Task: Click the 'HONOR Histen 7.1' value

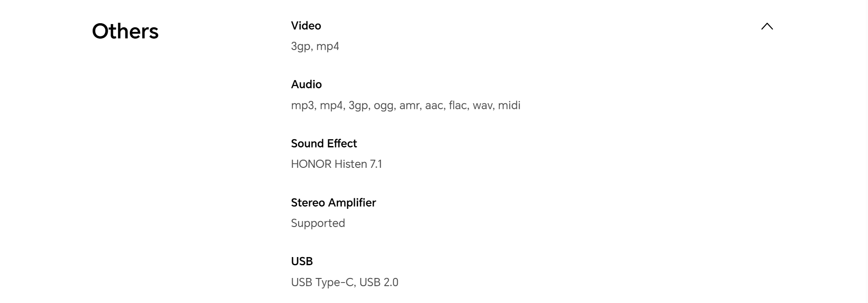Action: 336,164
